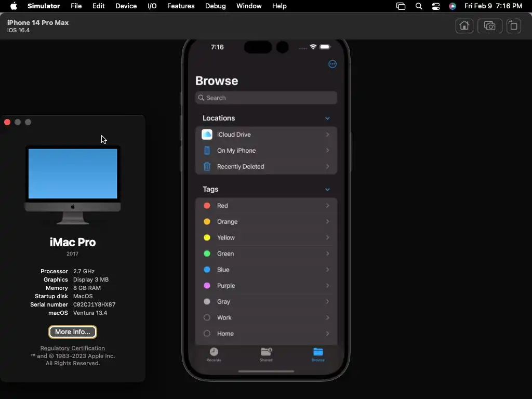Viewport: 532px width, 399px height.
Task: Open the ellipsis more options button in Files
Action: (332, 64)
